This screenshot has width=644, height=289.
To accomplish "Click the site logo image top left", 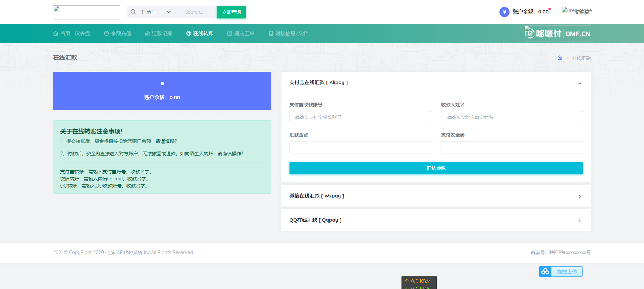I will pyautogui.click(x=87, y=12).
